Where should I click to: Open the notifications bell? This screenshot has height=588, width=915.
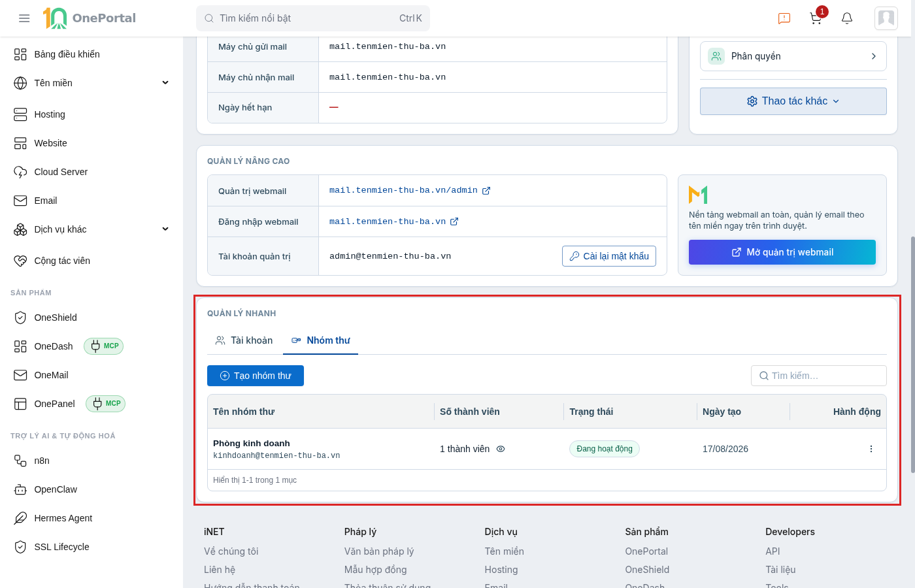tap(847, 18)
